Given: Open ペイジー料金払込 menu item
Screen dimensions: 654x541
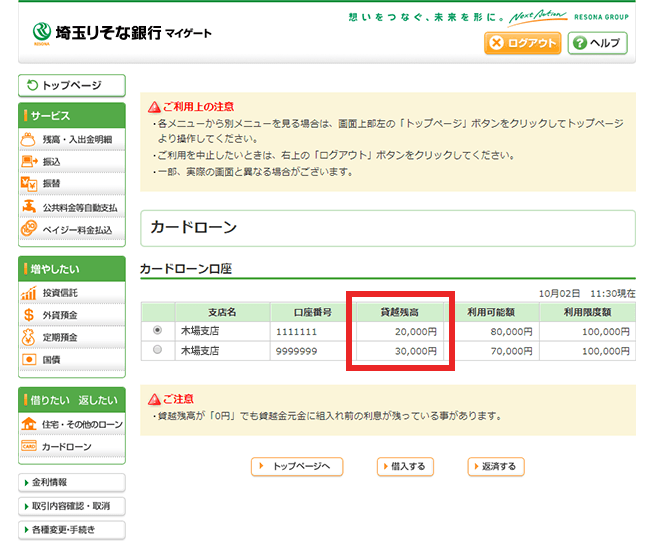Looking at the screenshot, I should click(72, 230).
